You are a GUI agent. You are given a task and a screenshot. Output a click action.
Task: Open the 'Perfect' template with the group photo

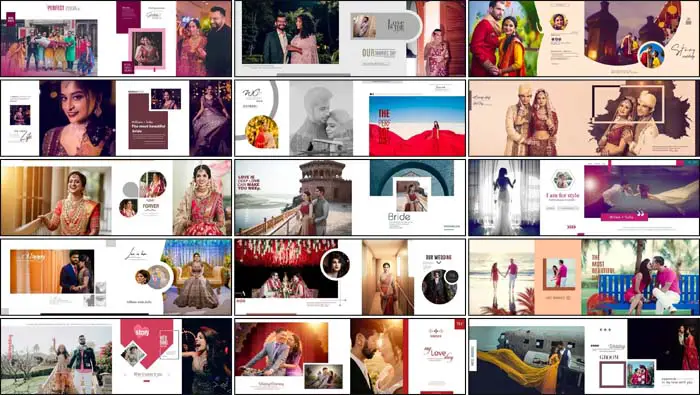[116, 38]
